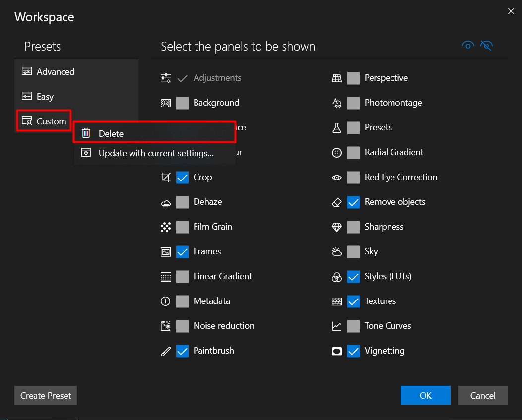Hide all panels with the crossed-eye icon
Image resolution: width=522 pixels, height=420 pixels.
(486, 45)
